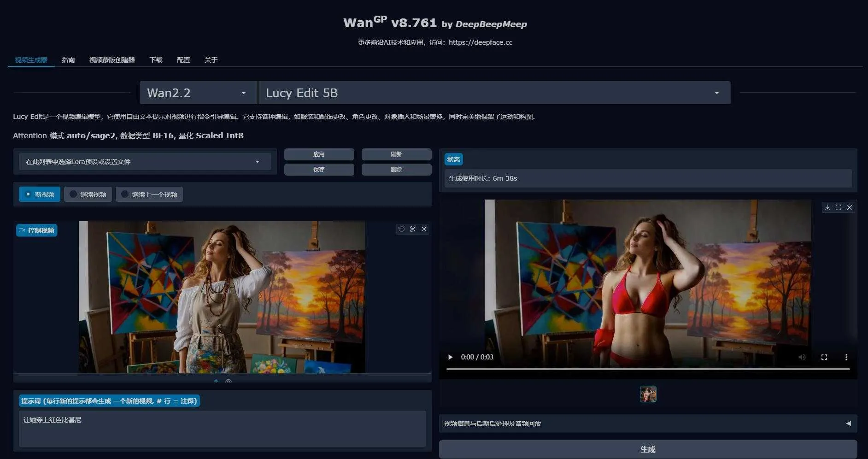This screenshot has width=868, height=459.
Task: Open the three-dot more options menu in player
Action: pos(846,357)
